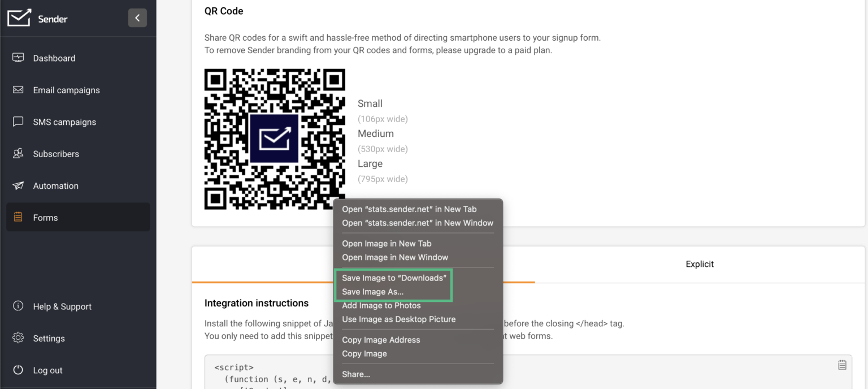The height and width of the screenshot is (389, 868).
Task: Select the Email campaigns icon
Action: pyautogui.click(x=19, y=90)
